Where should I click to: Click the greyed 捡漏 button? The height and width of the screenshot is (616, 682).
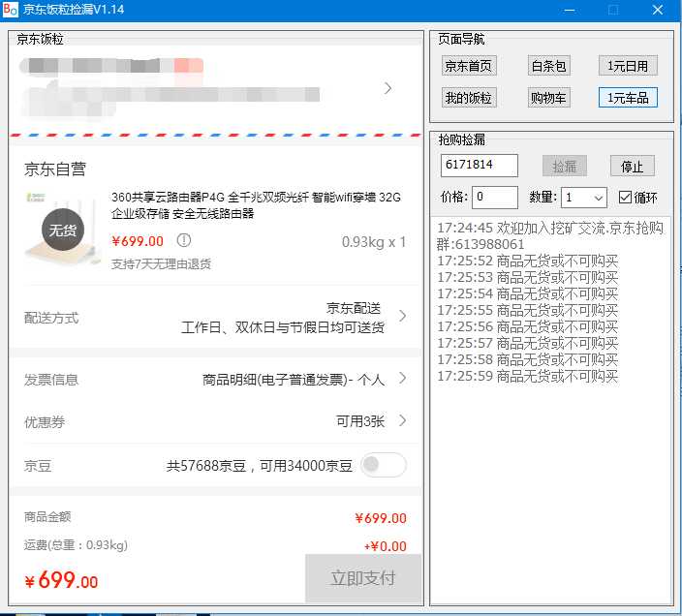coord(564,166)
